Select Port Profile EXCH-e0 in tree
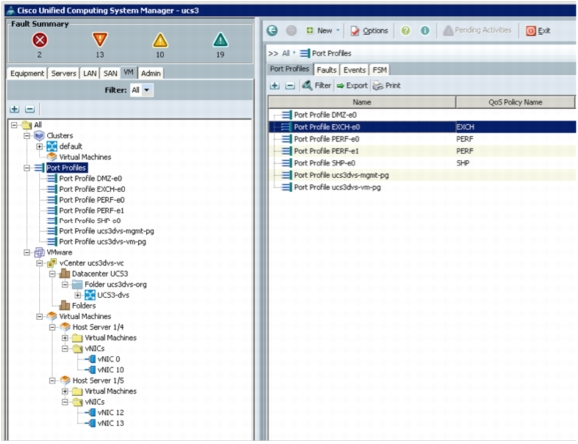Image resolution: width=578 pixels, height=444 pixels. click(92, 189)
